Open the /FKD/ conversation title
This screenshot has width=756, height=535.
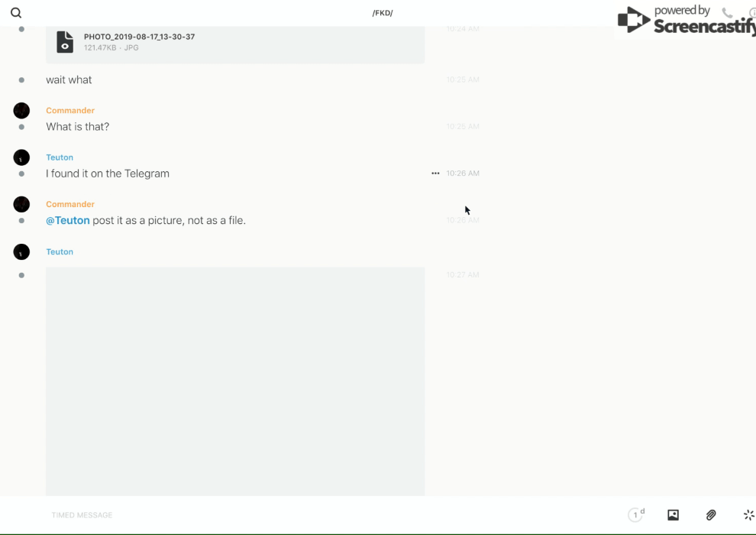(x=382, y=13)
